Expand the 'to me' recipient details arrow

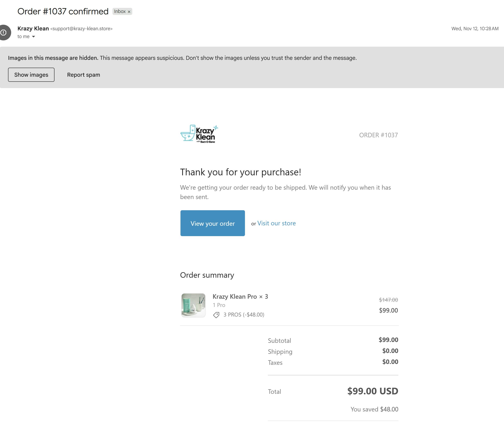click(33, 36)
